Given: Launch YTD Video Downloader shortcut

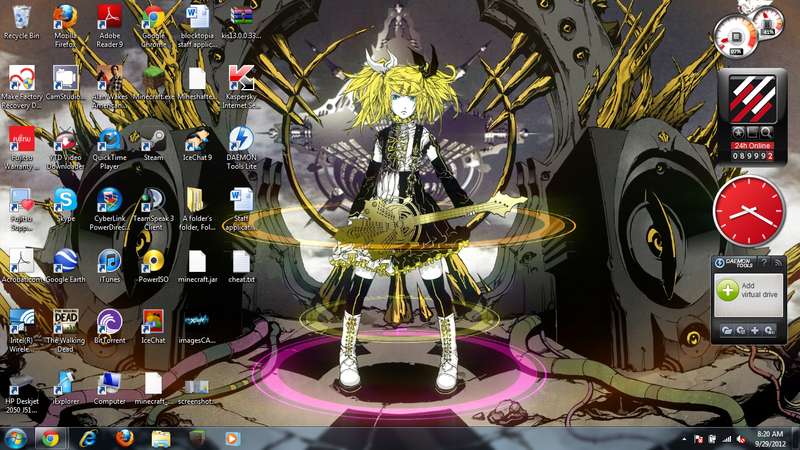Looking at the screenshot, I should pos(65,148).
